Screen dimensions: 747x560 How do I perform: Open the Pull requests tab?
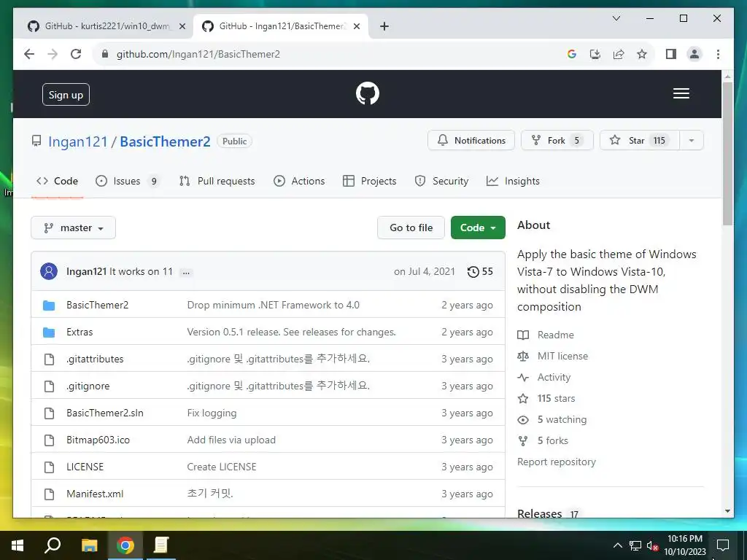pos(217,182)
